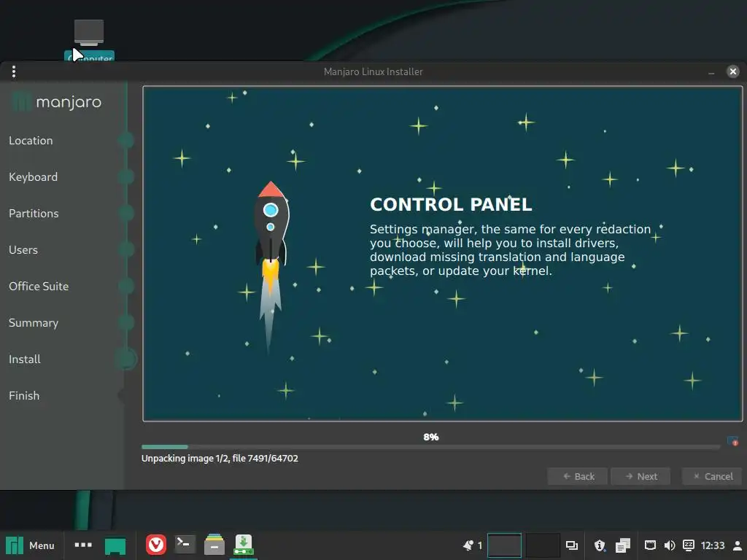The height and width of the screenshot is (560, 747).
Task: Open the Manjaro Menu launcher
Action: point(30,545)
